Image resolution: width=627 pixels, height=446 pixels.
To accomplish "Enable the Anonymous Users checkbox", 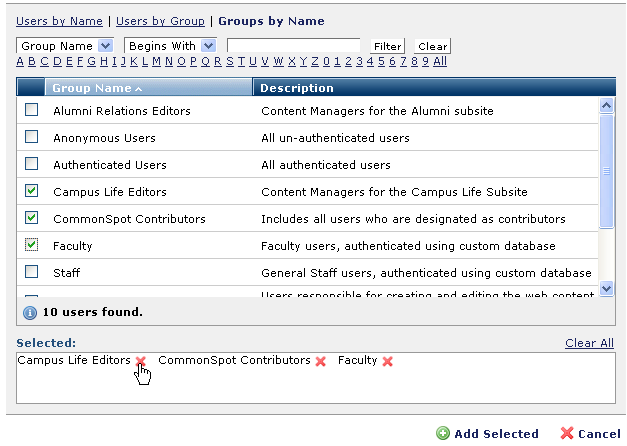I will pyautogui.click(x=32, y=137).
